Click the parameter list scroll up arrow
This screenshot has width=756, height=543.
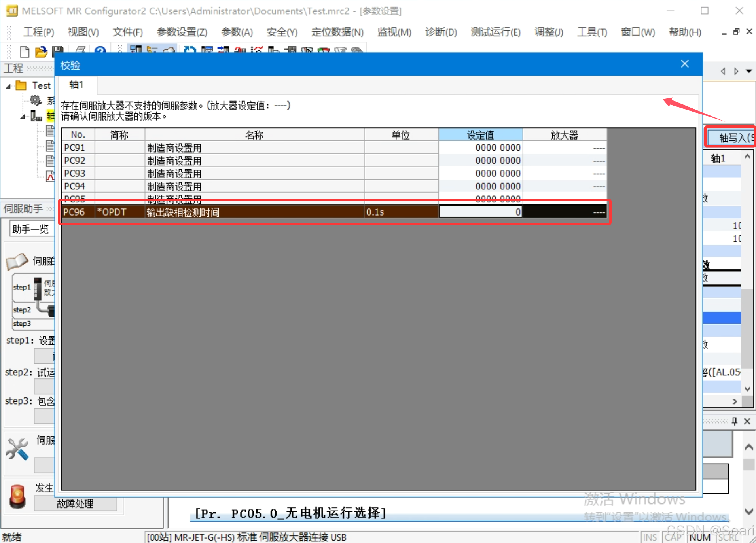pyautogui.click(x=747, y=157)
